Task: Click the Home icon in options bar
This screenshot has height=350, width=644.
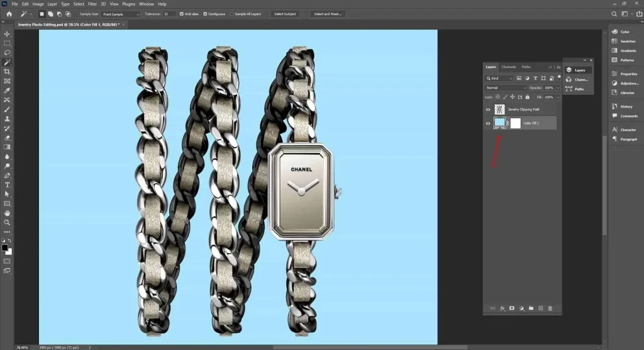Action: coord(9,14)
